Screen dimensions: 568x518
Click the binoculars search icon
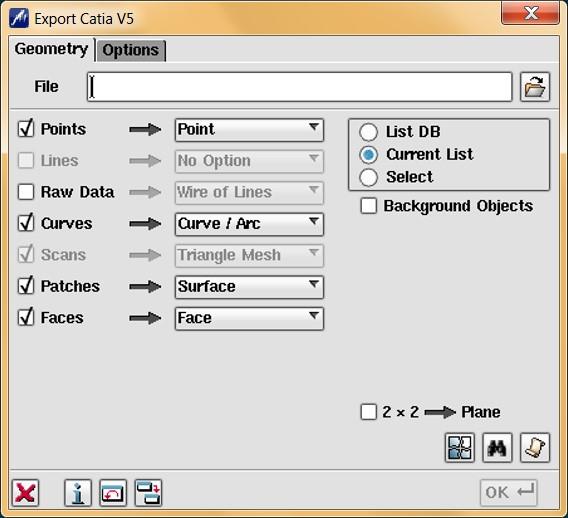click(497, 448)
